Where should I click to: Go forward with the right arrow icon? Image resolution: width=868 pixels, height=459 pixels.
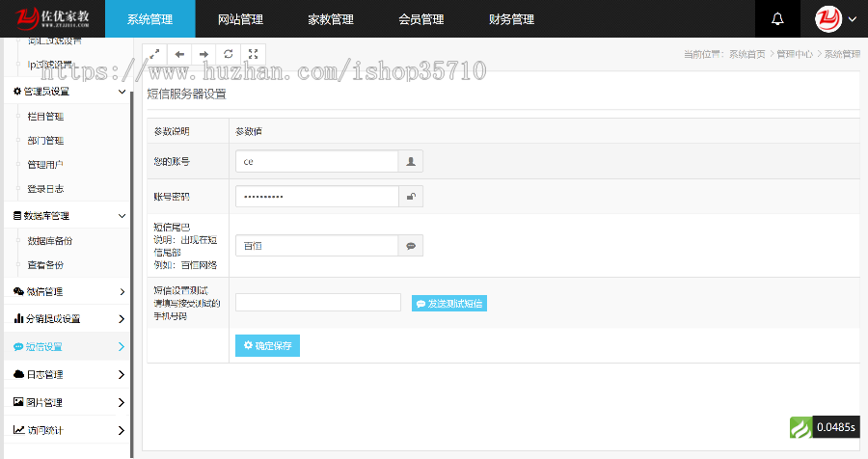tap(203, 54)
